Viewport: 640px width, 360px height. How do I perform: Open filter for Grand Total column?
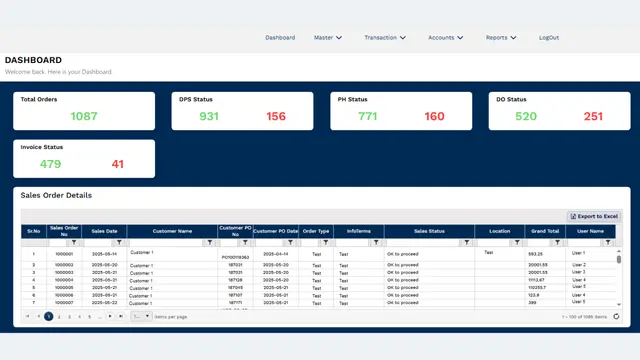557,242
